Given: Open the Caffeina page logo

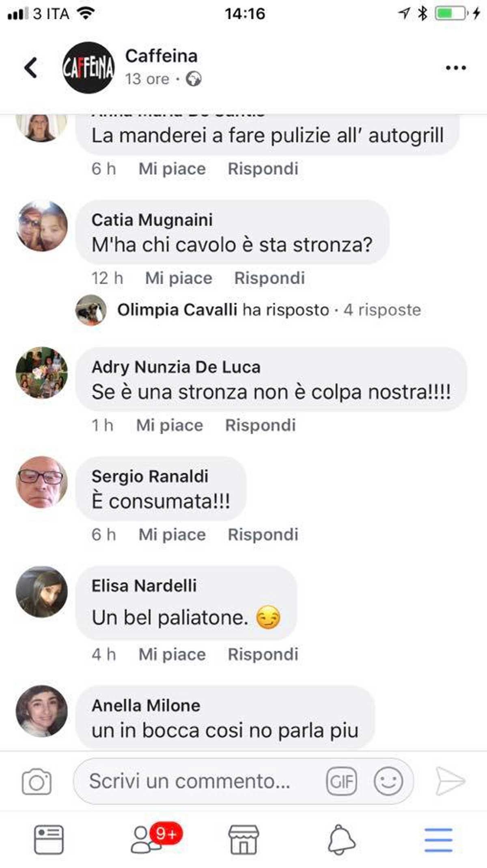Looking at the screenshot, I should (88, 67).
